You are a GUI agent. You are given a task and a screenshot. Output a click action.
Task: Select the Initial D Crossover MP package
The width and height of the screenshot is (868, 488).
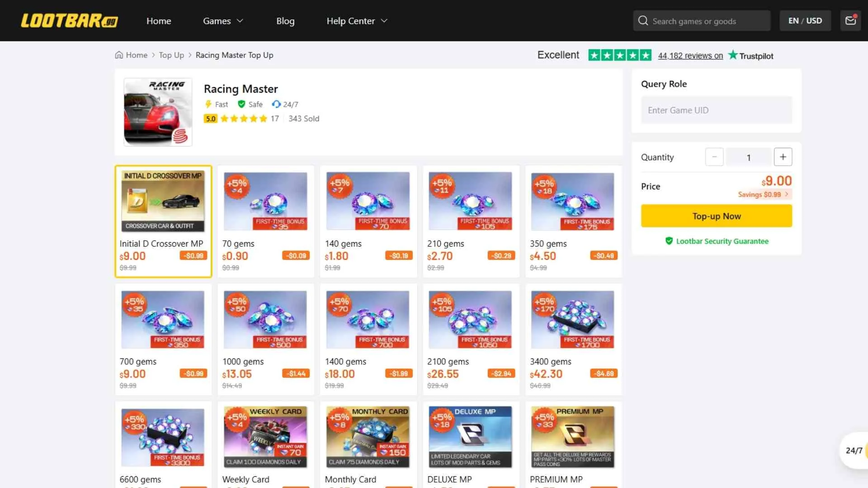pyautogui.click(x=163, y=221)
